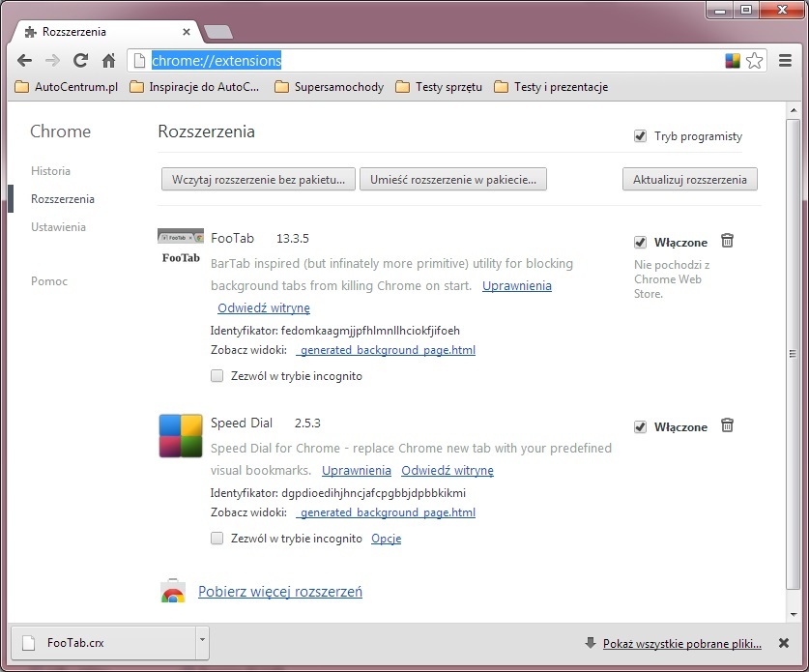Open Testy sprzętu bookmark folder
809x672 pixels.
click(x=439, y=87)
